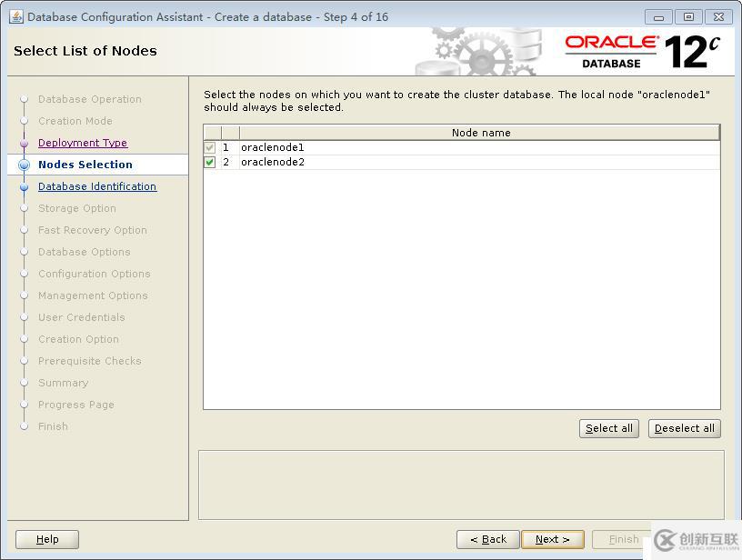Click the Select all button
This screenshot has width=742, height=560.
[x=609, y=428]
